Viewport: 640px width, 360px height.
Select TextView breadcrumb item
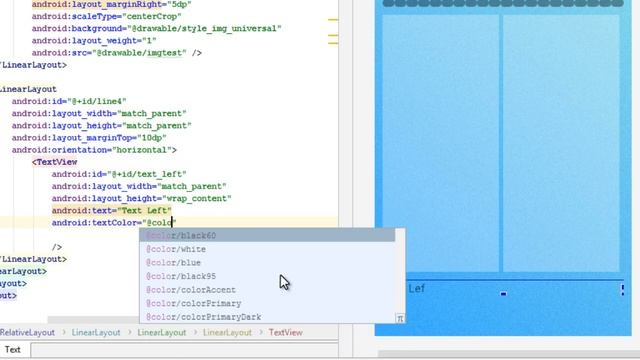coord(285,332)
